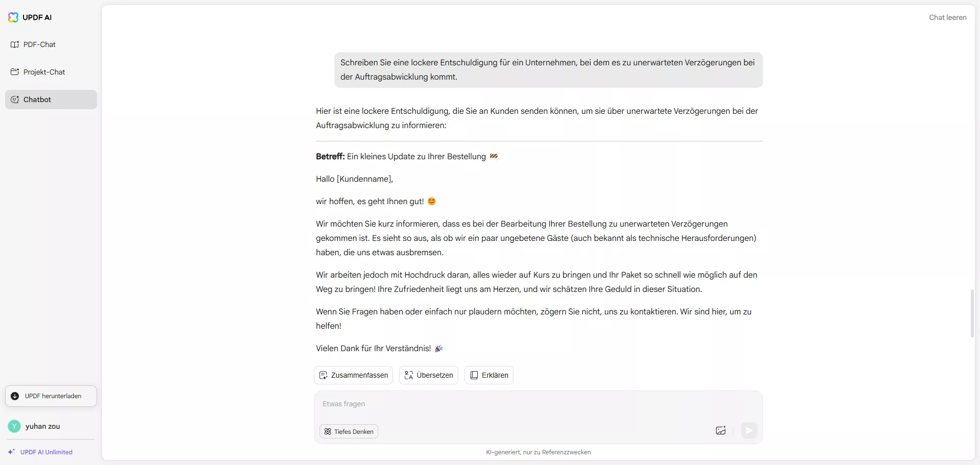Screen dimensions: 980x465
Task: Click the Erklären button
Action: click(489, 375)
